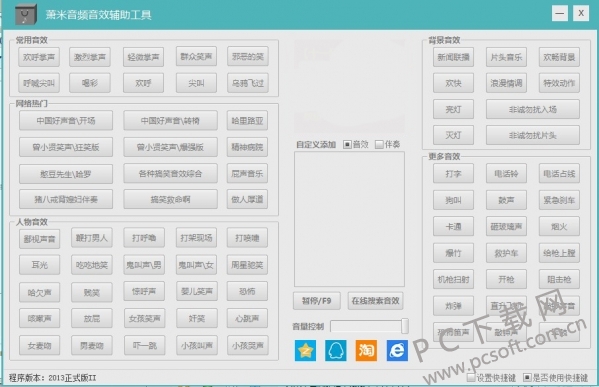Play the 婴儿笑声 effect

click(x=196, y=291)
